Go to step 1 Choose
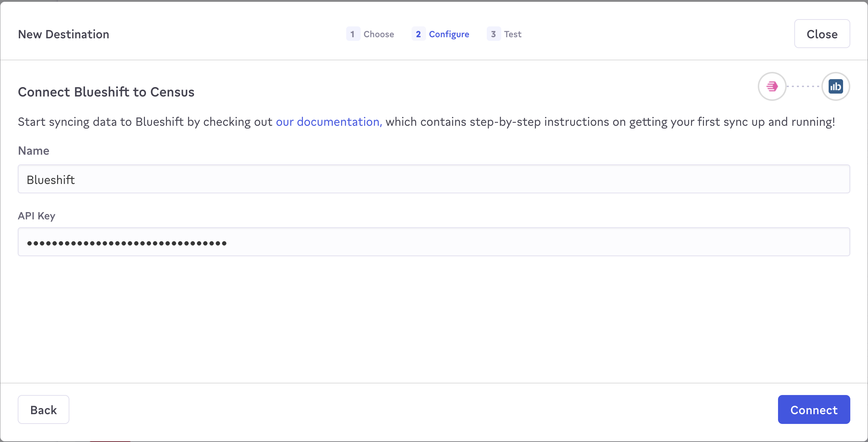The height and width of the screenshot is (442, 868). [370, 34]
